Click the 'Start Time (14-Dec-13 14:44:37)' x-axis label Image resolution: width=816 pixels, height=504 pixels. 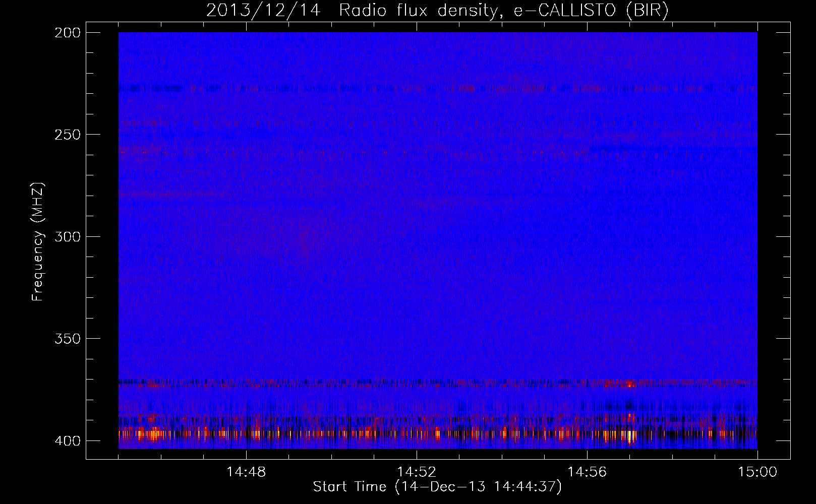pos(437,487)
